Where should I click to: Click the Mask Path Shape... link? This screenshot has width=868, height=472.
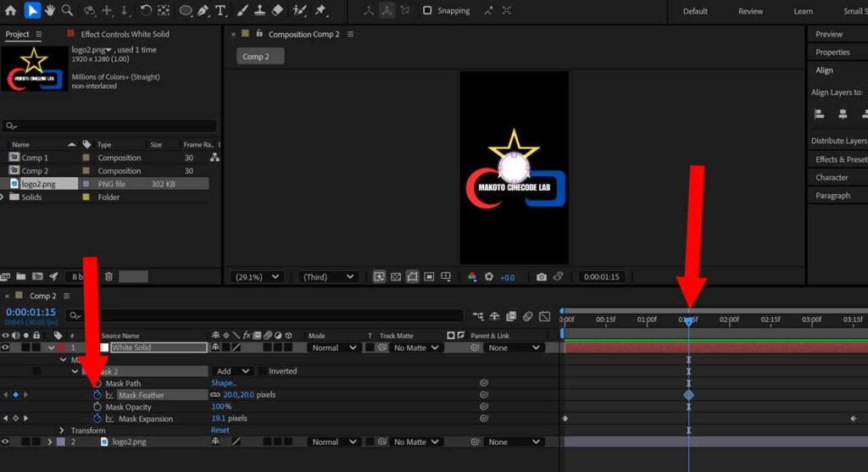tap(224, 383)
